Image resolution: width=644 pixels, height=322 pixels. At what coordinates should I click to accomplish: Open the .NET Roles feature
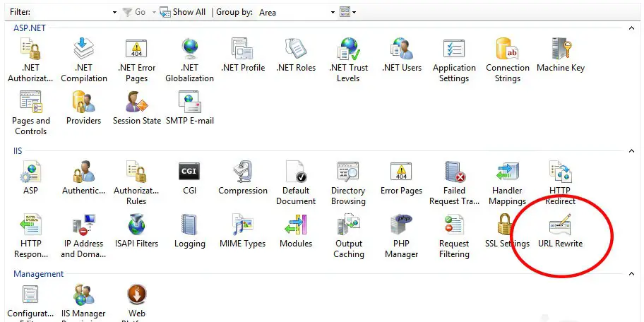[296, 55]
